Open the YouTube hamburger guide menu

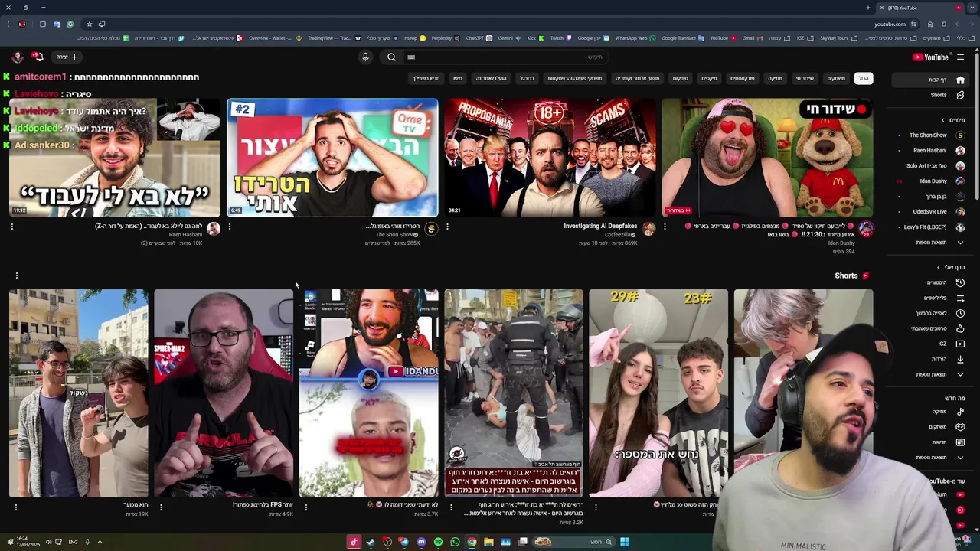[x=960, y=57]
